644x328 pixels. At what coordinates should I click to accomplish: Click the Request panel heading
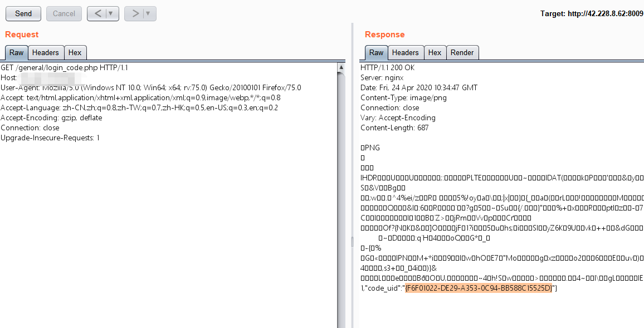click(x=22, y=35)
